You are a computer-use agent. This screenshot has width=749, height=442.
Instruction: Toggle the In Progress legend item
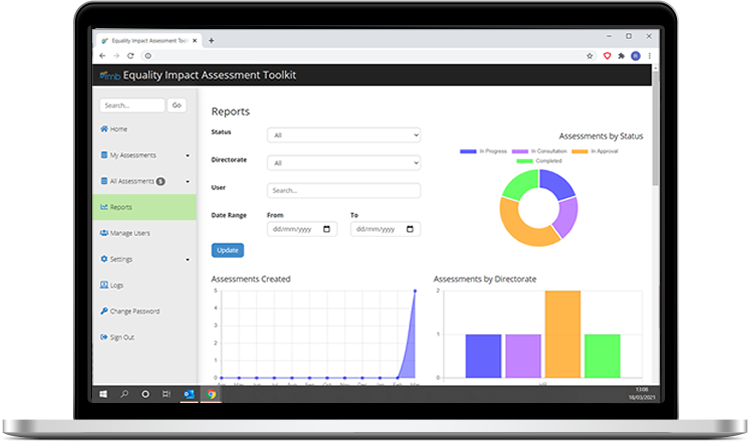tap(484, 151)
